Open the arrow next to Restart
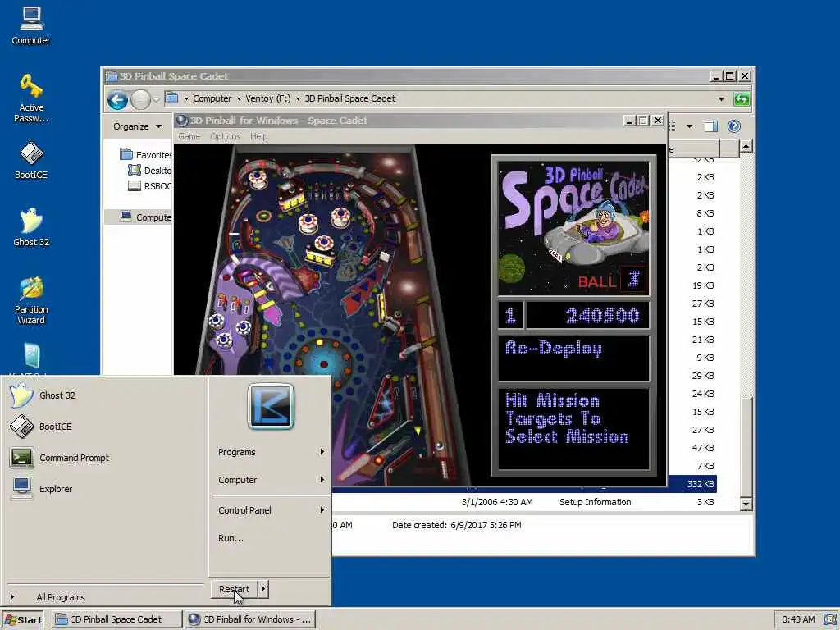The width and height of the screenshot is (840, 630). [262, 589]
